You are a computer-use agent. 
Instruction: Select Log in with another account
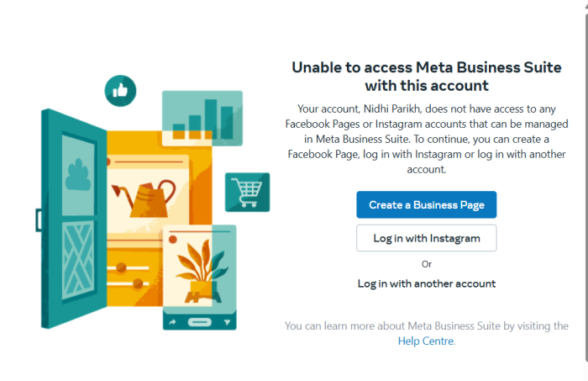(426, 283)
